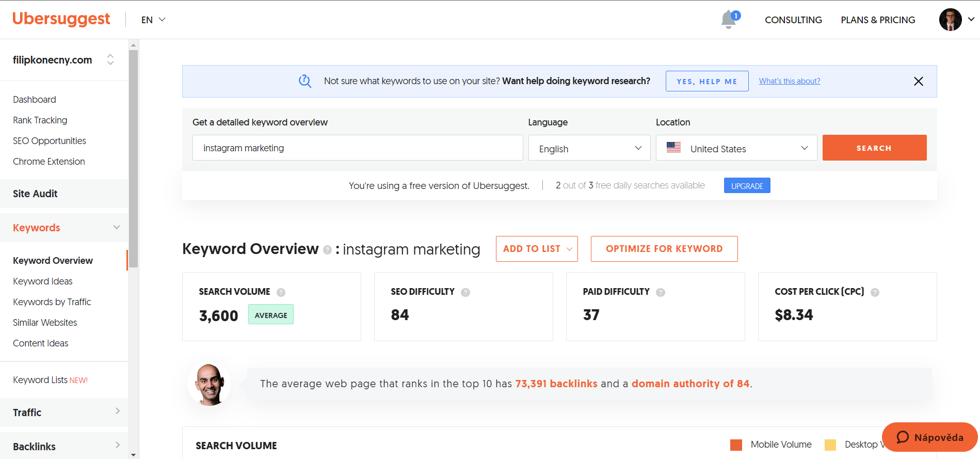The height and width of the screenshot is (459, 980).
Task: Click the SEO Difficulty help icon
Action: pos(465,292)
